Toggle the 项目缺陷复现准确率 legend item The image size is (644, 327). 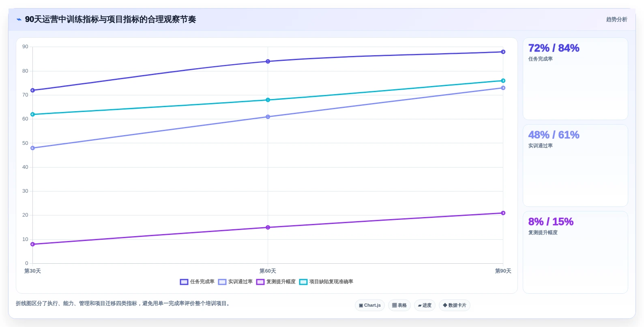pyautogui.click(x=326, y=282)
